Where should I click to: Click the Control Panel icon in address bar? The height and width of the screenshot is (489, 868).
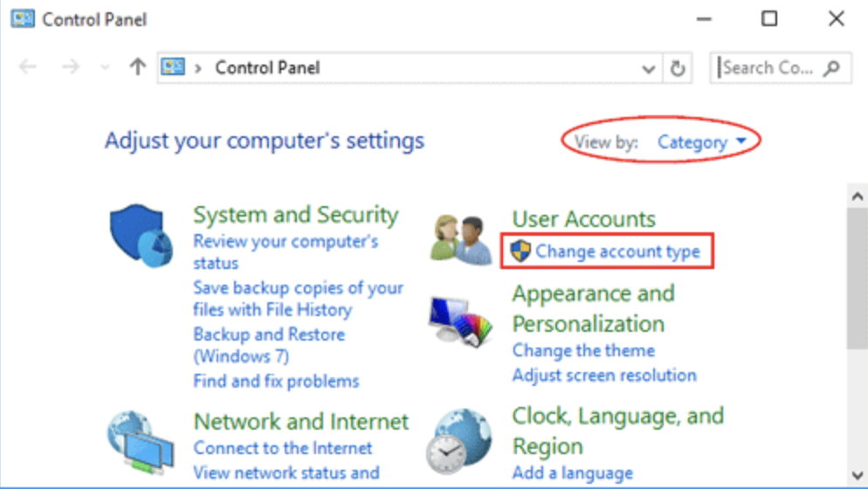[173, 67]
